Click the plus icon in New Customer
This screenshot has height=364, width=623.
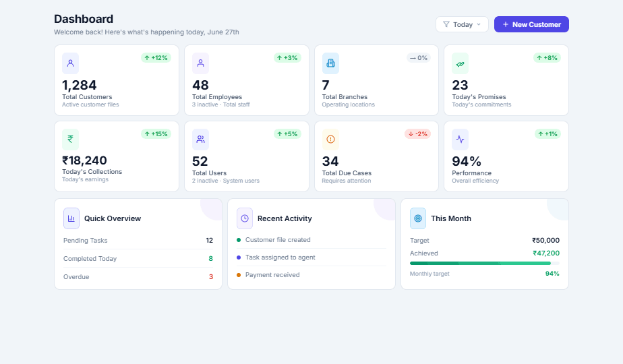[x=506, y=24]
